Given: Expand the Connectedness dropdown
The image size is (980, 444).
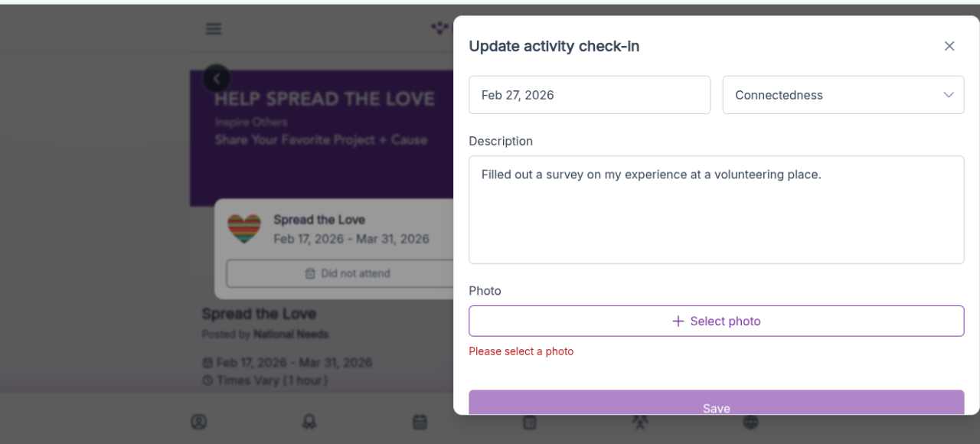Looking at the screenshot, I should tap(842, 95).
